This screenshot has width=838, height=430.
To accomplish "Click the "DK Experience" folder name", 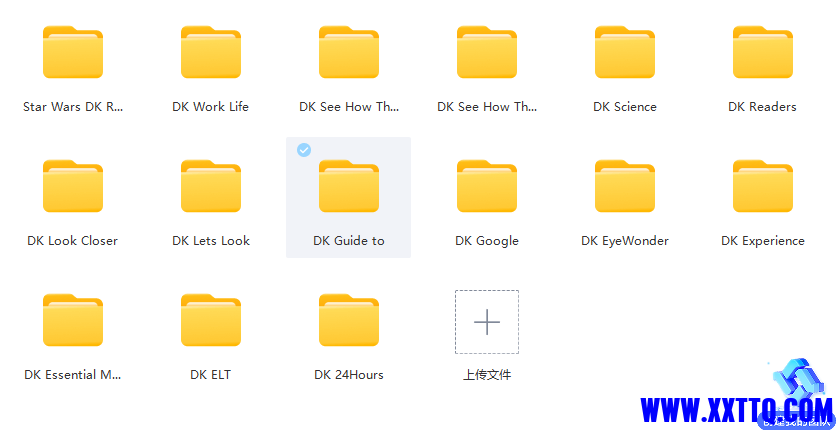I will (763, 241).
